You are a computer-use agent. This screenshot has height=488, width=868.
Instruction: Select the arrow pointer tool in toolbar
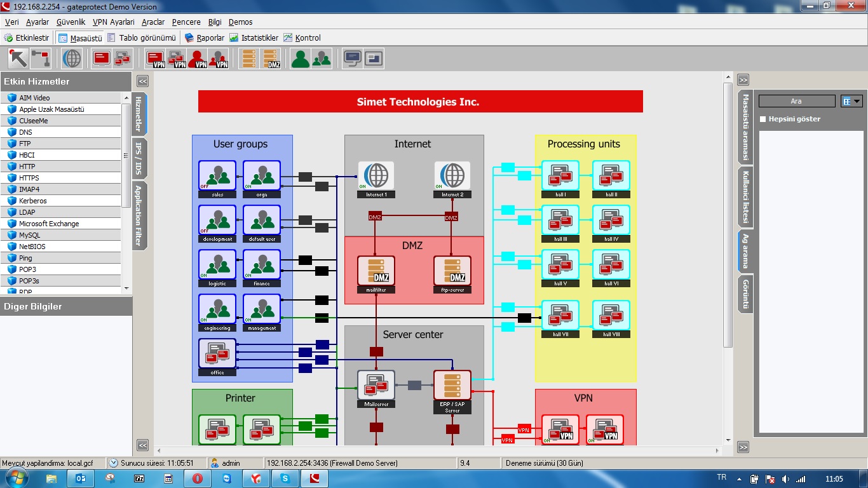coord(18,58)
